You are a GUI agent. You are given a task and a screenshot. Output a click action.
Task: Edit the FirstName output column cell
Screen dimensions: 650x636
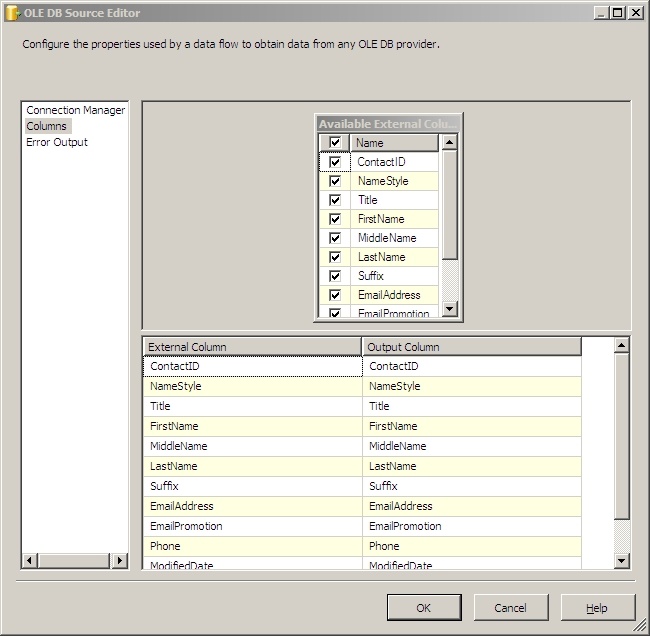(472, 426)
